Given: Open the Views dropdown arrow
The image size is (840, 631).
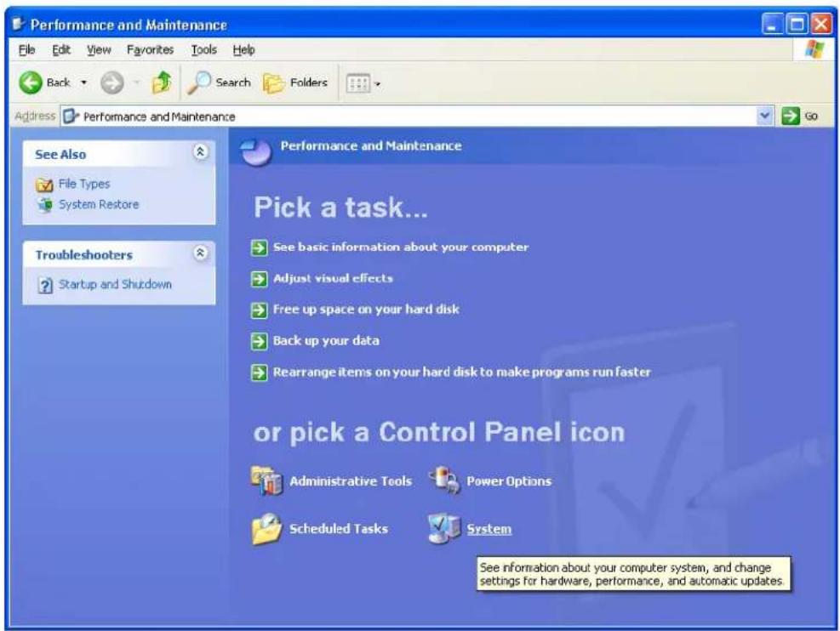Looking at the screenshot, I should coord(378,83).
